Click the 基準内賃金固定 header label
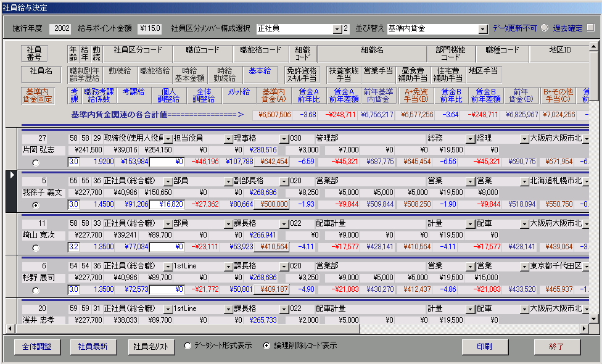The image size is (602, 364). tap(38, 96)
